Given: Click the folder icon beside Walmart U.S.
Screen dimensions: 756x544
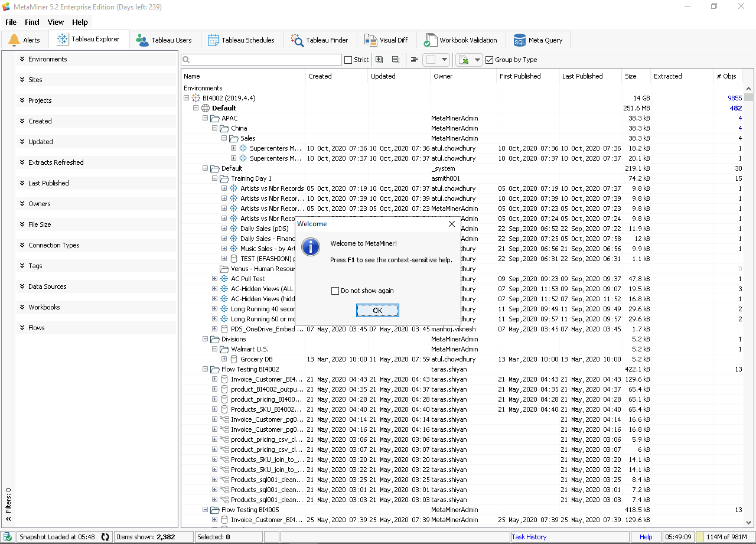Looking at the screenshot, I should point(224,349).
